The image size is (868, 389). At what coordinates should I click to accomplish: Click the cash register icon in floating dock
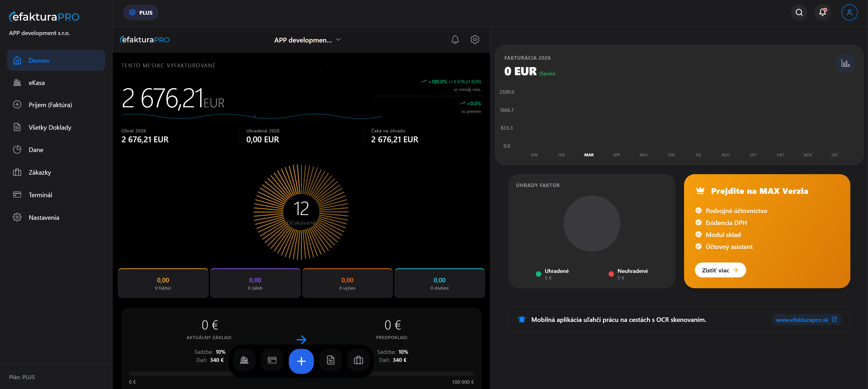tap(244, 360)
